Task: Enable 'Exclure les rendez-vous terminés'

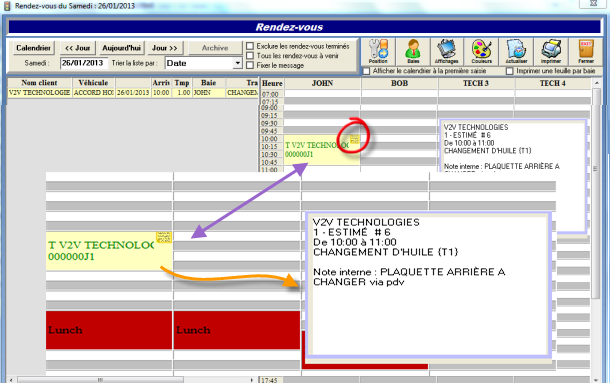Action: (x=250, y=46)
